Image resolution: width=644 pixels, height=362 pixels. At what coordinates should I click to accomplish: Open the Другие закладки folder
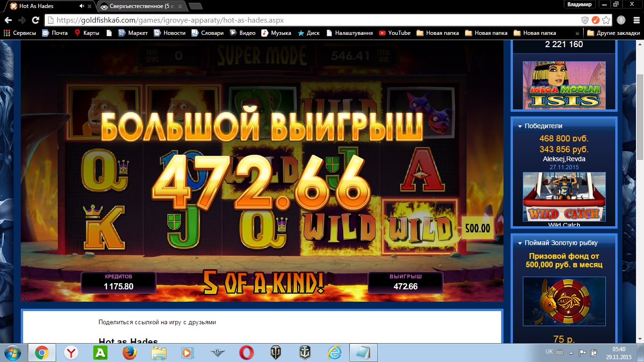613,33
